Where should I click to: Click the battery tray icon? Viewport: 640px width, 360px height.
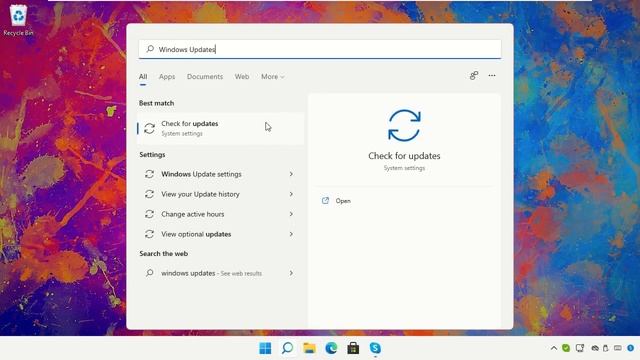tap(606, 348)
